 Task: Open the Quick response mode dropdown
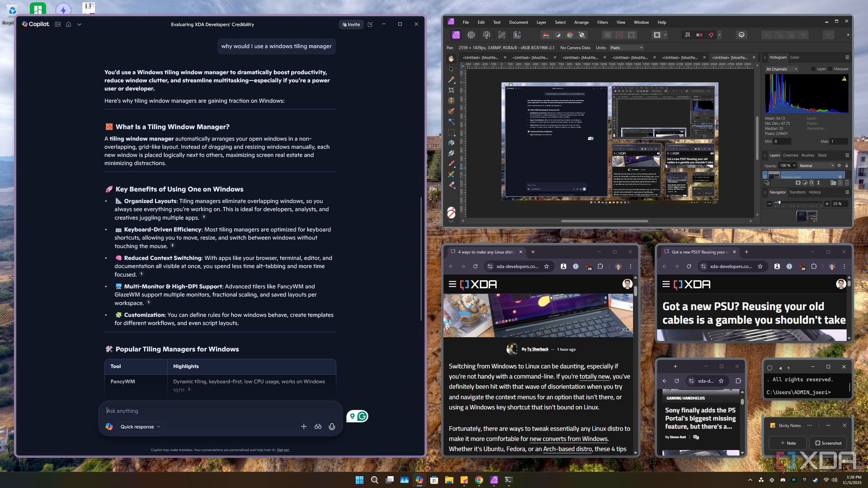(140, 427)
